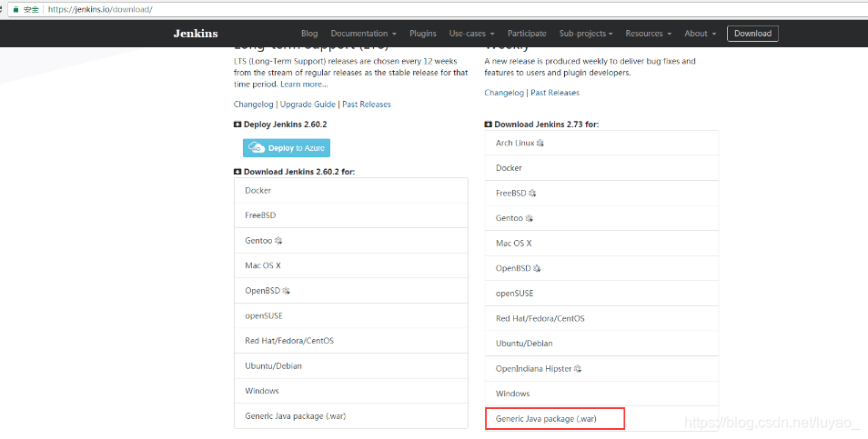The image size is (868, 439).
Task: Click download icon beside Download Jenkins 2.60.2
Action: [x=237, y=172]
